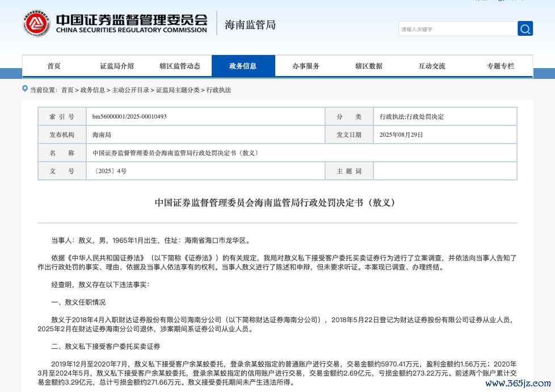Click the document number 〔2025〕4号
The width and height of the screenshot is (555, 392).
110,171
